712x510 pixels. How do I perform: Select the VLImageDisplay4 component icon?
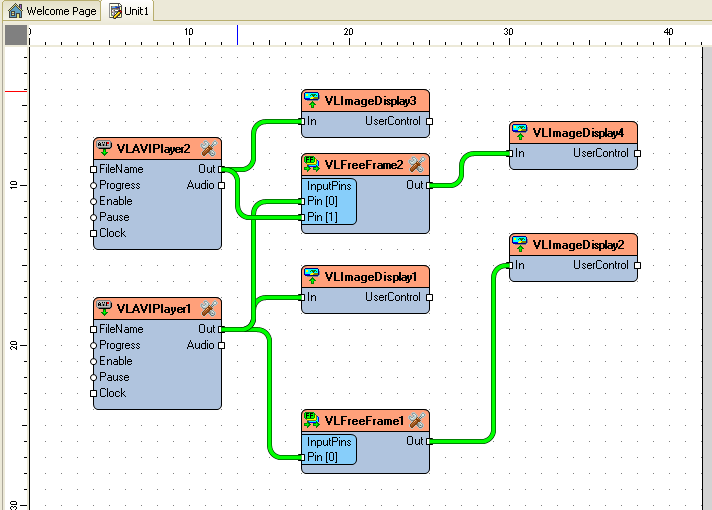pos(520,132)
